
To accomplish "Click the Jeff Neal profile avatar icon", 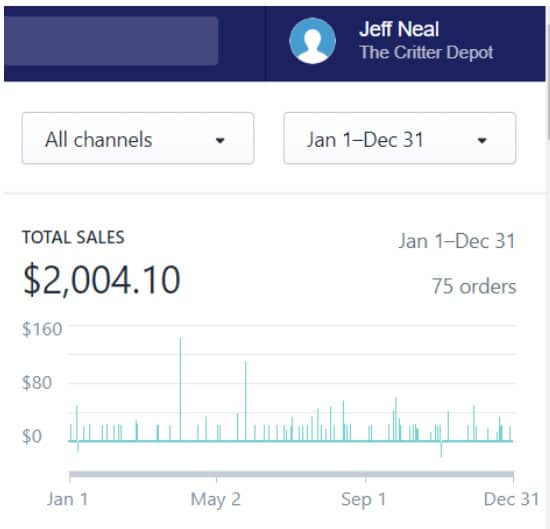I will point(312,41).
